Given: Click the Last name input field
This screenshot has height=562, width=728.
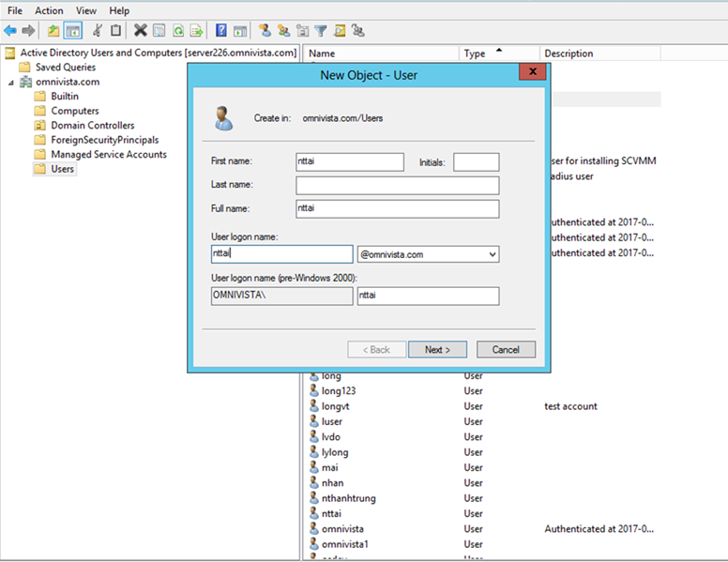Looking at the screenshot, I should tap(398, 186).
